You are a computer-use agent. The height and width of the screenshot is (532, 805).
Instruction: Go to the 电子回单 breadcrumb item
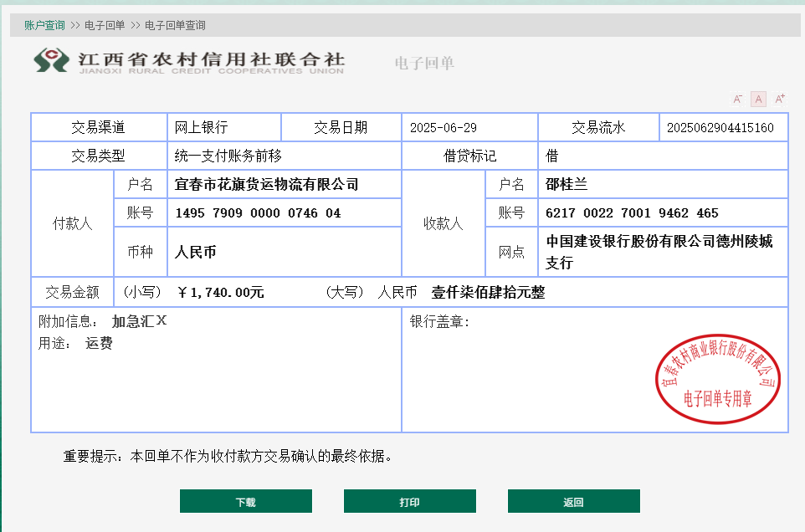[x=105, y=25]
